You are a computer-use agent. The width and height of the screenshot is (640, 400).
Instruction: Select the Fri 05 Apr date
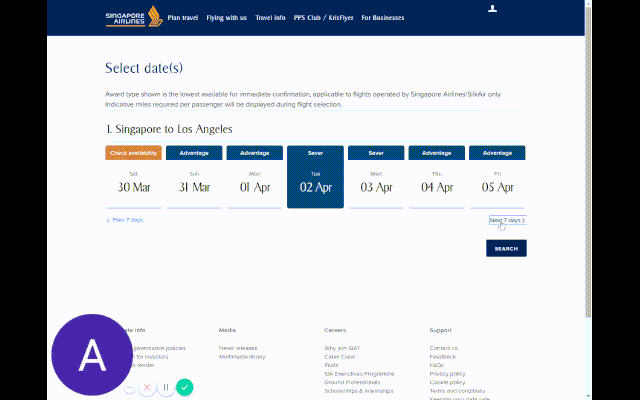click(497, 185)
